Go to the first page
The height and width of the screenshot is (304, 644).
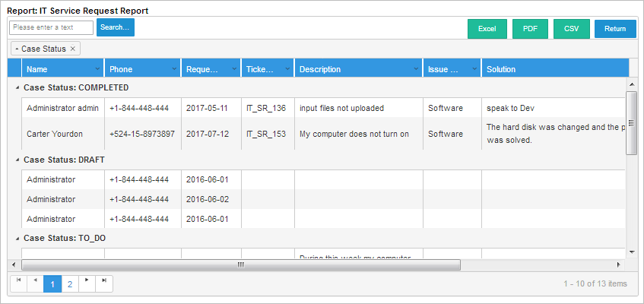tap(18, 283)
